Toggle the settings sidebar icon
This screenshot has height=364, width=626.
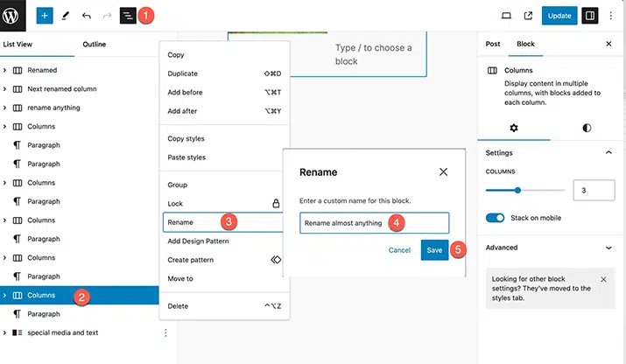click(x=590, y=16)
